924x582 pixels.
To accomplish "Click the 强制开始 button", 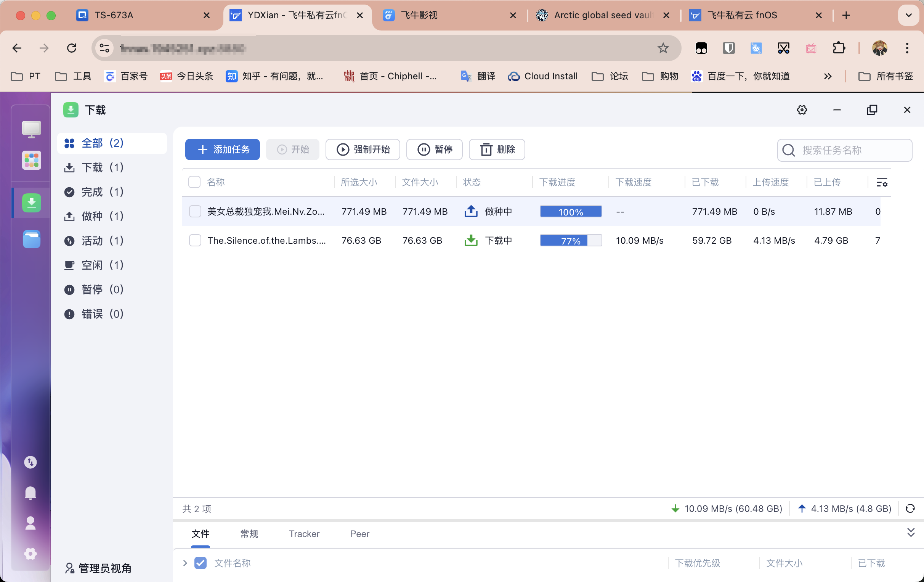I will click(x=363, y=150).
